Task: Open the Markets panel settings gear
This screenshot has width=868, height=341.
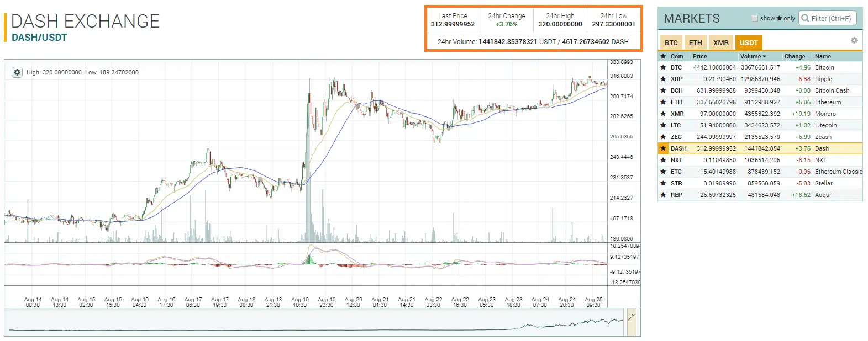Action: tap(854, 40)
